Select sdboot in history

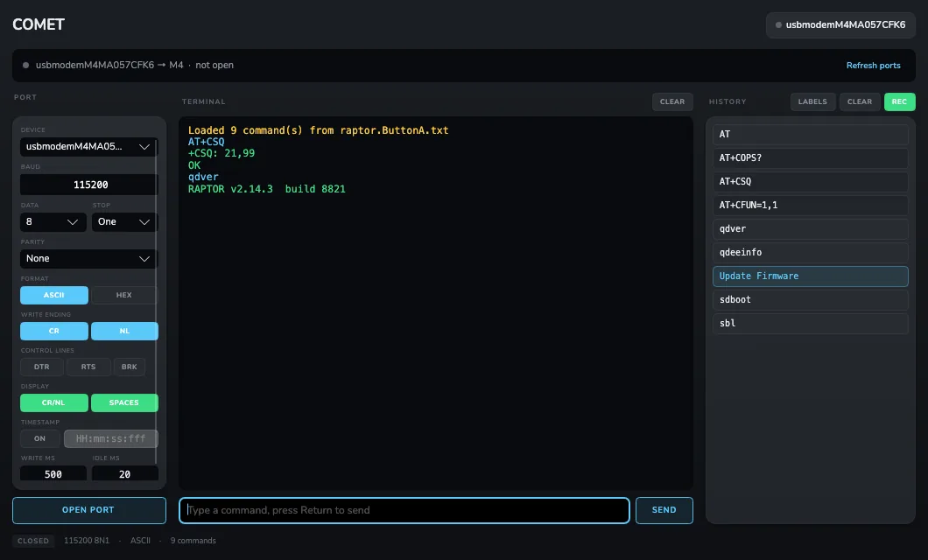pos(810,300)
